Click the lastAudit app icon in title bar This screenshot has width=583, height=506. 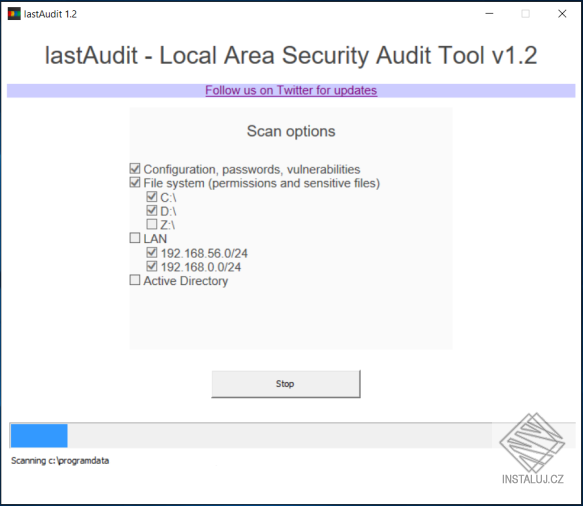(14, 14)
